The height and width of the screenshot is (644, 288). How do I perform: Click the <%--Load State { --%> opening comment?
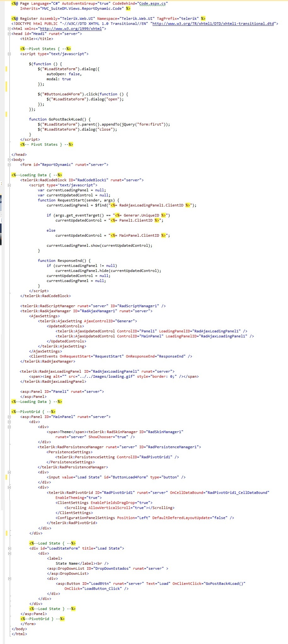[52, 543]
